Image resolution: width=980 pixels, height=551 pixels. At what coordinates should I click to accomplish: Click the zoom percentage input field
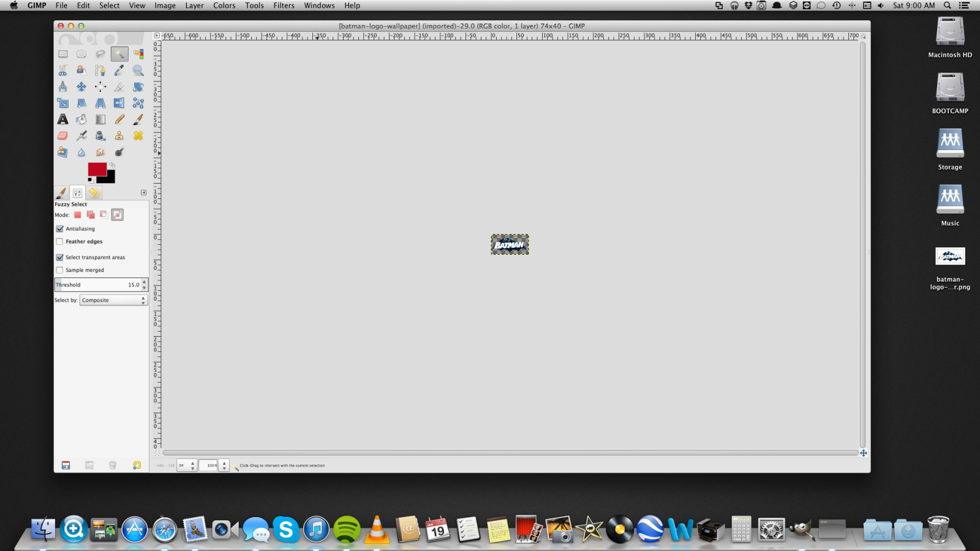coord(209,465)
